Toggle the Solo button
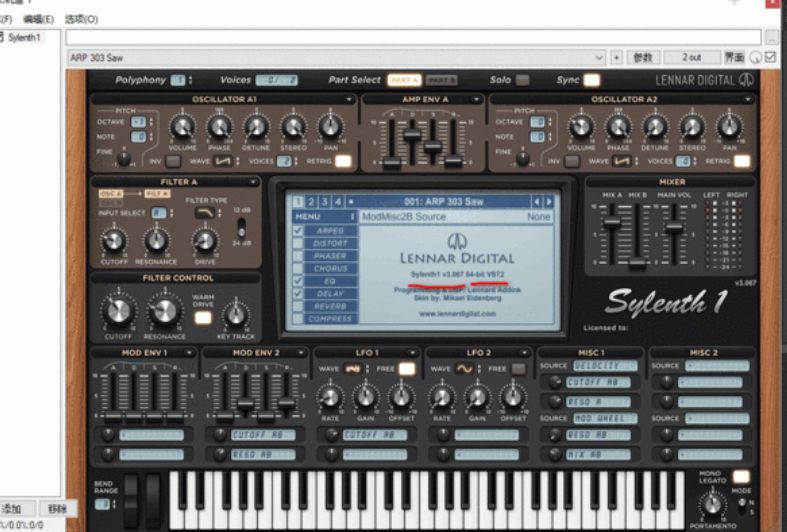Viewport: 787px width, 532px height. [522, 80]
